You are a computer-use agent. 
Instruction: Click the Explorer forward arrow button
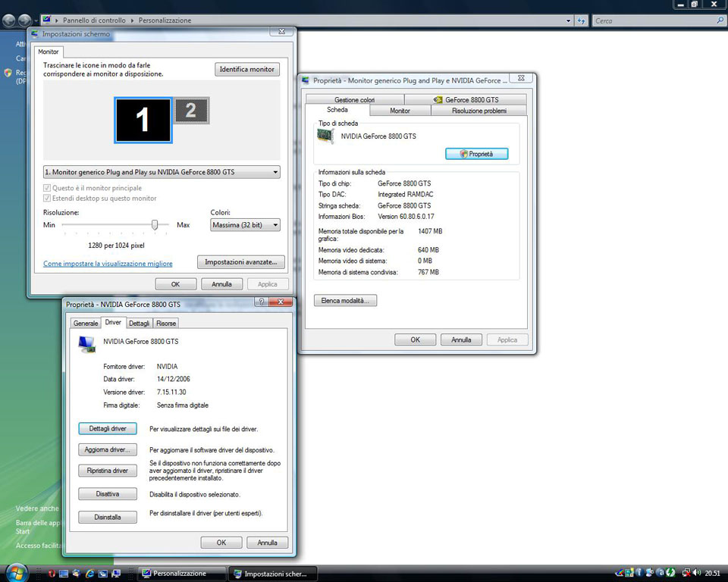pos(24,20)
